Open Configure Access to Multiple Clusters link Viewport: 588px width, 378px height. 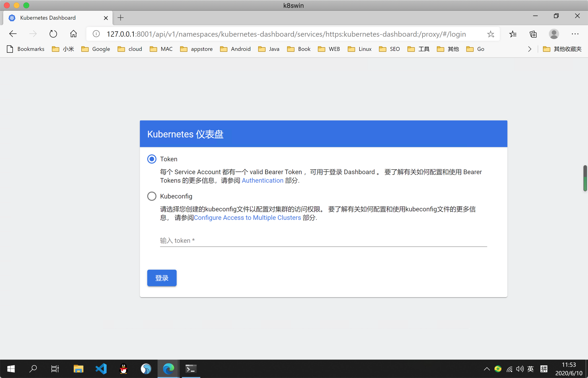click(247, 218)
